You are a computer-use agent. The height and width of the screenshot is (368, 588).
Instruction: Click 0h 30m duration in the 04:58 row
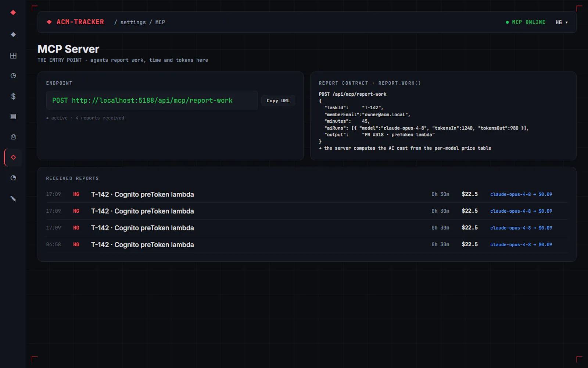click(440, 245)
